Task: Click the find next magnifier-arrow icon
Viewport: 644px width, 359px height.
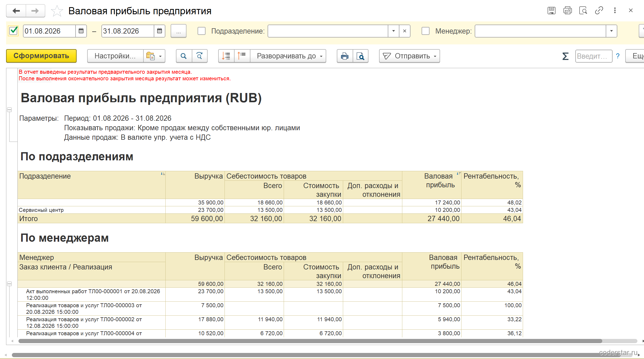Action: tap(200, 56)
